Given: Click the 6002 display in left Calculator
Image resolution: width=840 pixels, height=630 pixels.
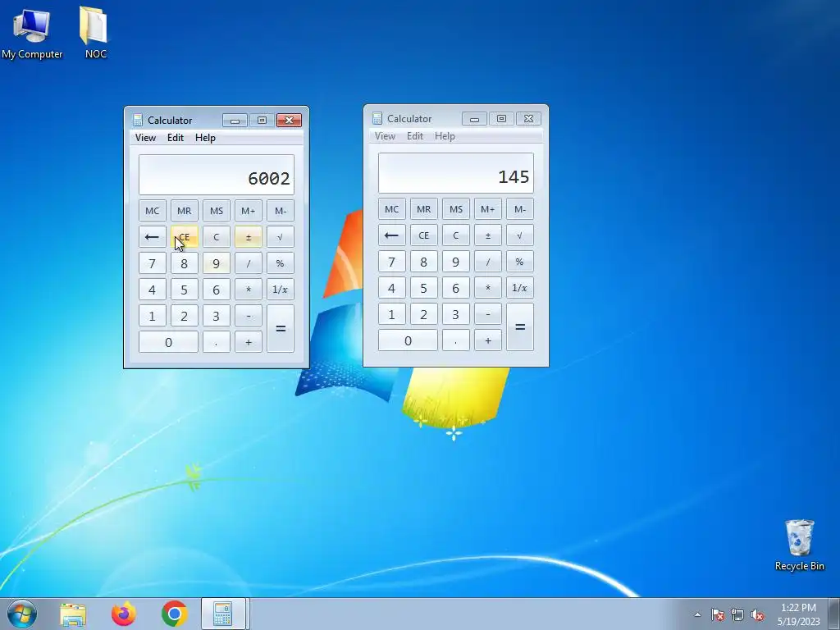Looking at the screenshot, I should tap(217, 175).
